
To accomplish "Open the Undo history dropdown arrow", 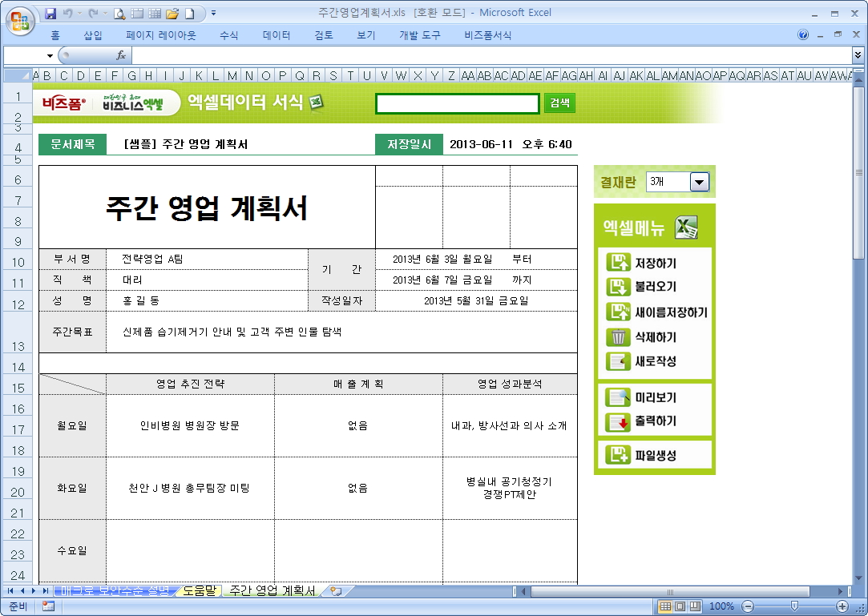I will click(x=79, y=14).
